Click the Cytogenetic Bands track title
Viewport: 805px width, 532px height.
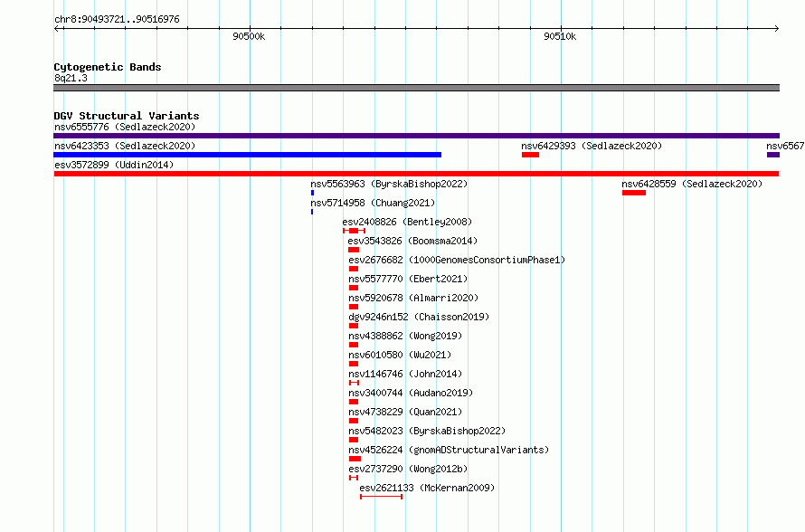pos(108,67)
